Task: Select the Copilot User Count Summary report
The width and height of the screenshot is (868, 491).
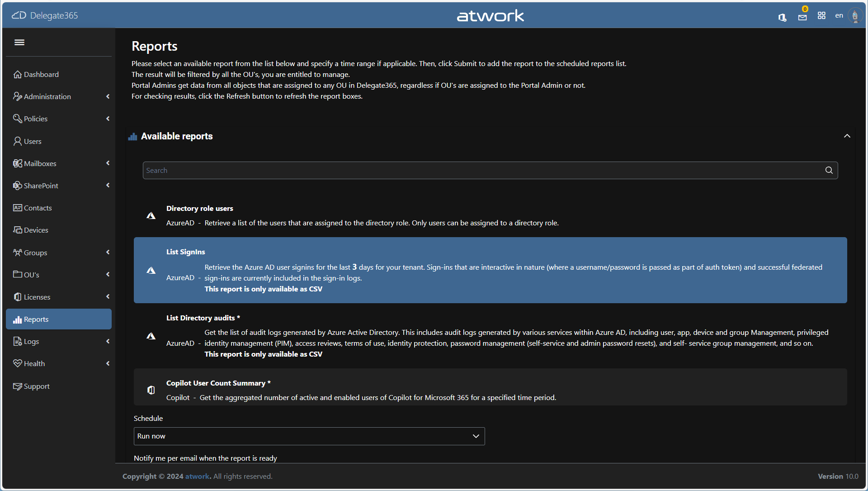Action: 491,387
